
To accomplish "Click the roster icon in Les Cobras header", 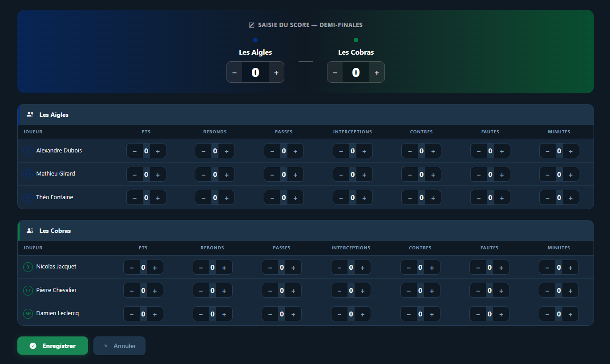I will click(30, 231).
